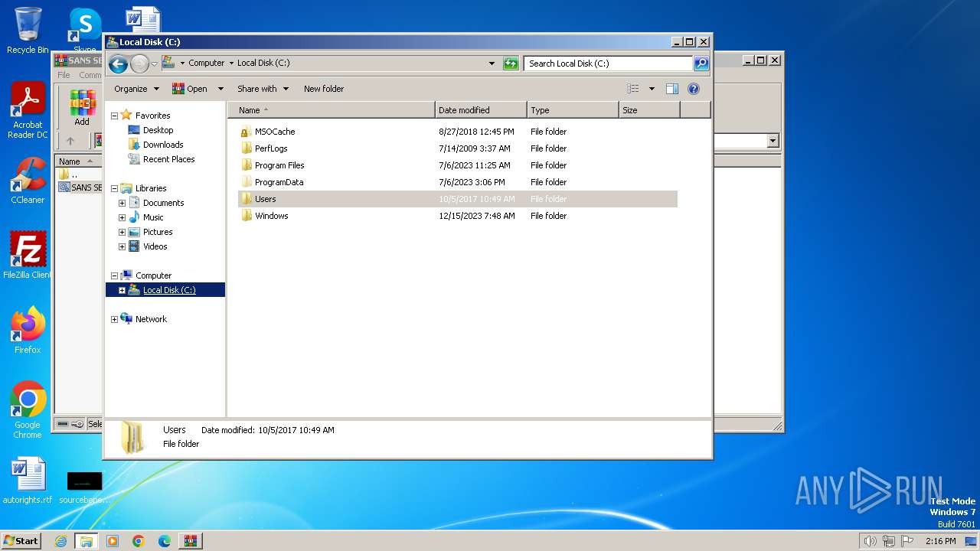Select the Users folder icon
980x551 pixels.
point(246,199)
